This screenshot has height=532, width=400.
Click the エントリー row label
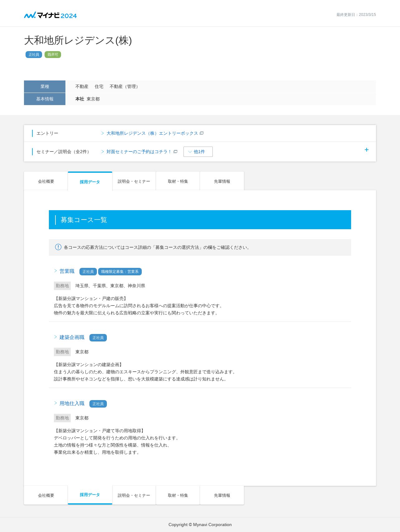click(x=47, y=133)
